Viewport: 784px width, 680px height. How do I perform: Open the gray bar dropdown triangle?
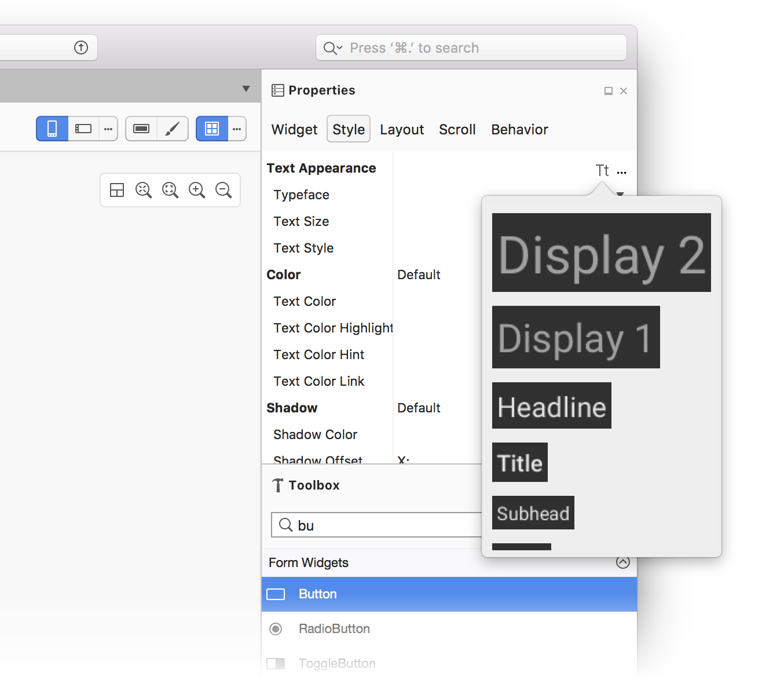pos(246,89)
